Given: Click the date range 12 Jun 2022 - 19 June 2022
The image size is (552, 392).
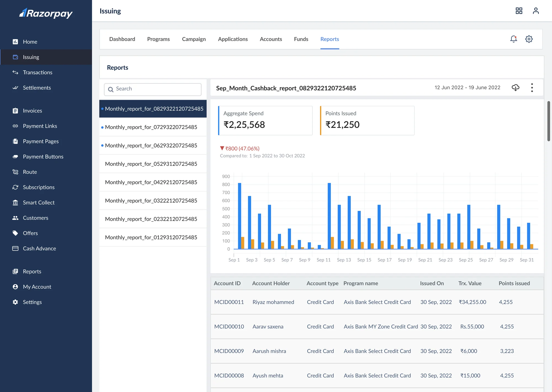Looking at the screenshot, I should (x=467, y=87).
